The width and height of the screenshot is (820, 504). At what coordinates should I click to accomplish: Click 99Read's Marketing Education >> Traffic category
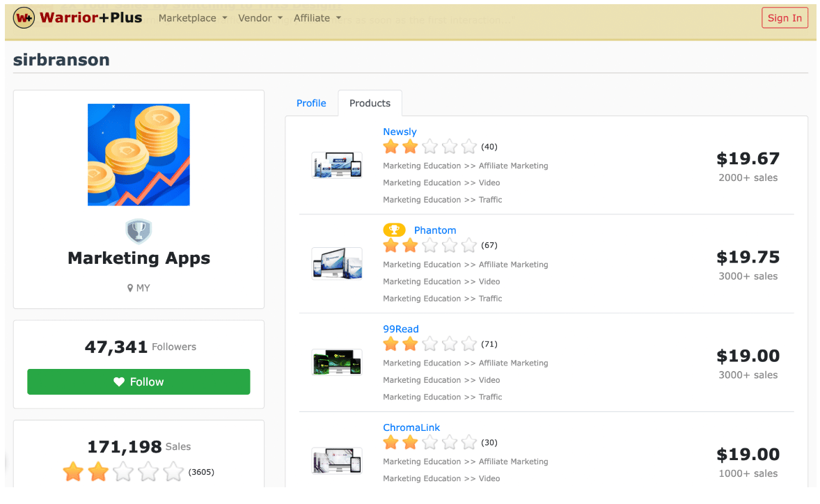[x=443, y=397]
